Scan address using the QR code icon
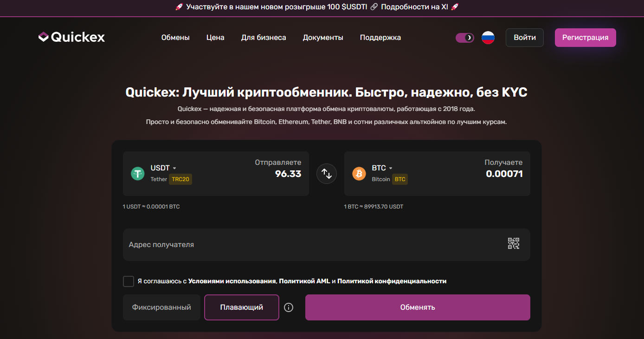The width and height of the screenshot is (644, 339). (x=513, y=244)
